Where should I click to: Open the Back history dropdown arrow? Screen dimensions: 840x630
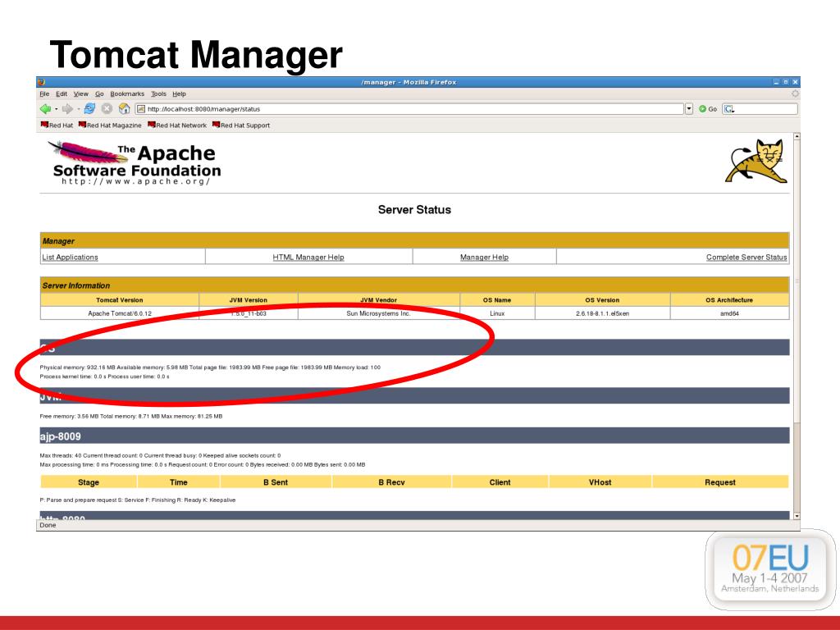pos(56,109)
